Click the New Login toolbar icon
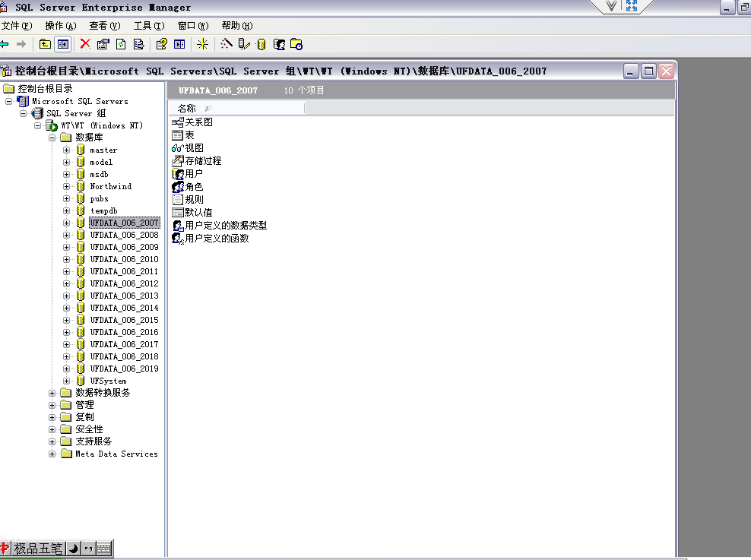751x560 pixels. coord(279,45)
